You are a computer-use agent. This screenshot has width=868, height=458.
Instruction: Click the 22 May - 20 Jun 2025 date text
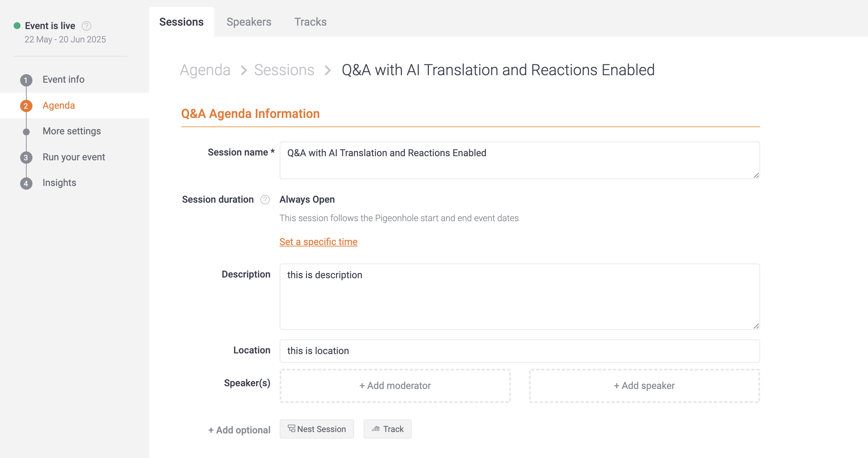[65, 39]
